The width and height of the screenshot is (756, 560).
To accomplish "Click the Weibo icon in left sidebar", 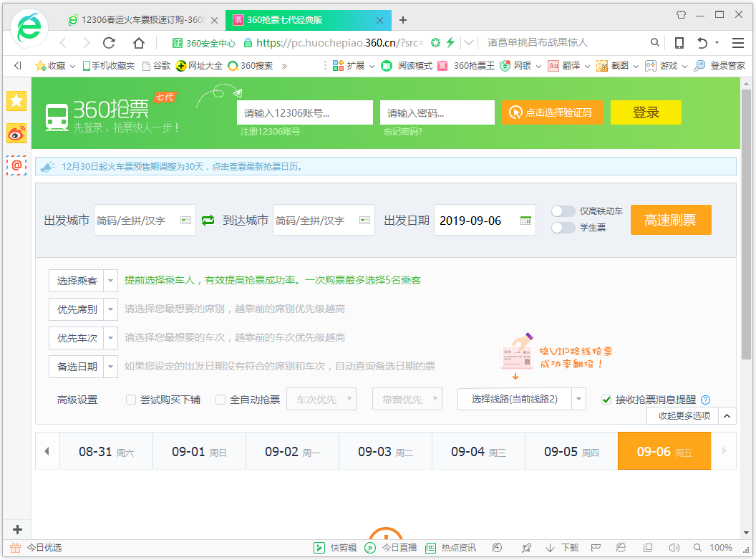I will [x=16, y=133].
